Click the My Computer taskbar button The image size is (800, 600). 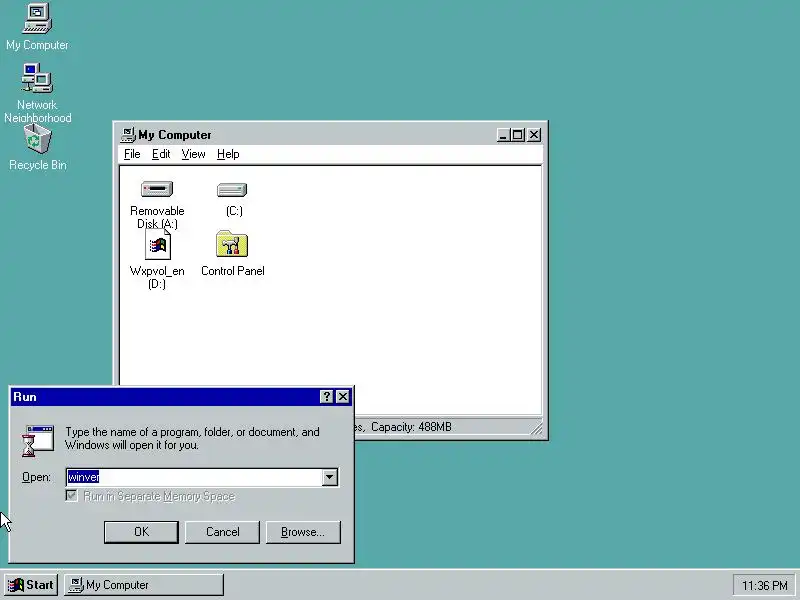tap(144, 585)
